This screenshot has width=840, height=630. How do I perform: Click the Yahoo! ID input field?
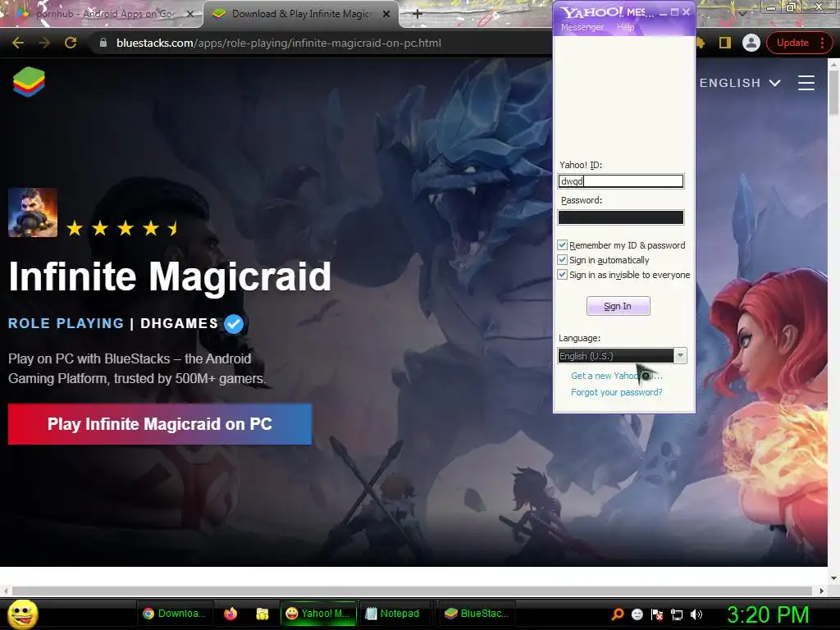pos(620,181)
